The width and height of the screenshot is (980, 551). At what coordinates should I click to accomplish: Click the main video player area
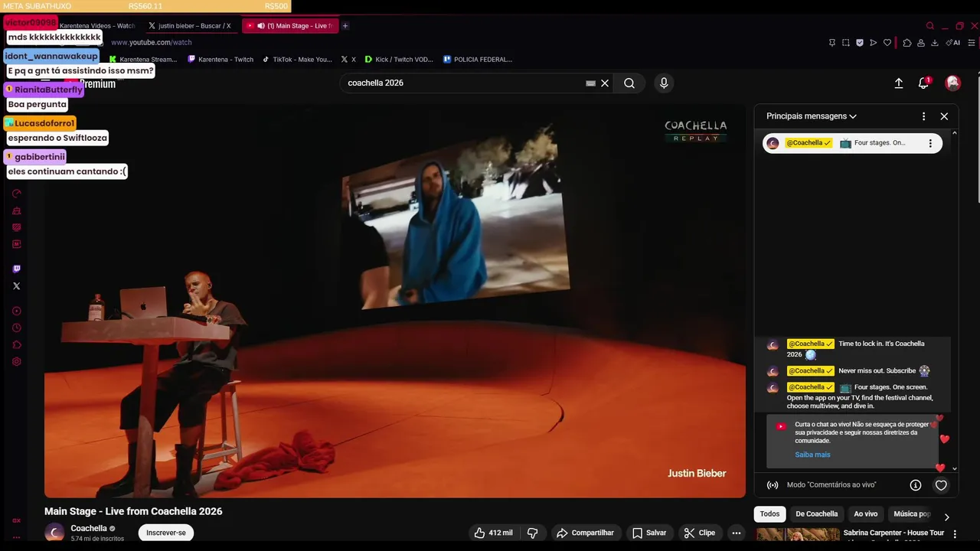(395, 301)
